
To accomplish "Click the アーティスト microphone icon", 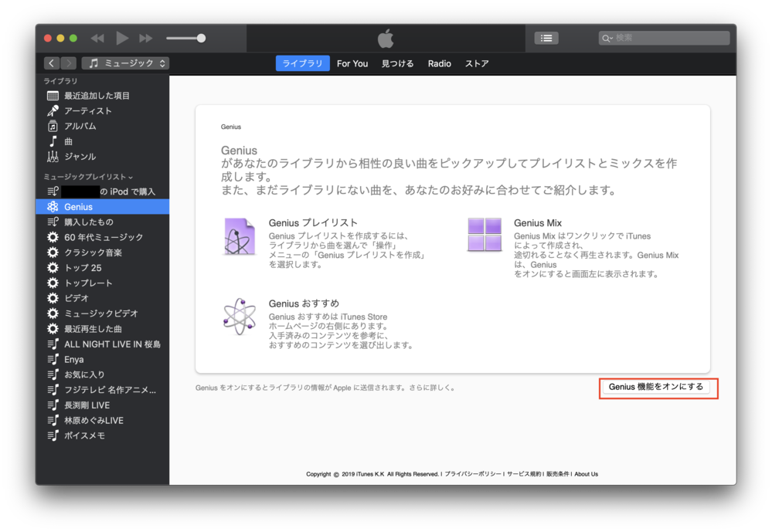I will [53, 110].
